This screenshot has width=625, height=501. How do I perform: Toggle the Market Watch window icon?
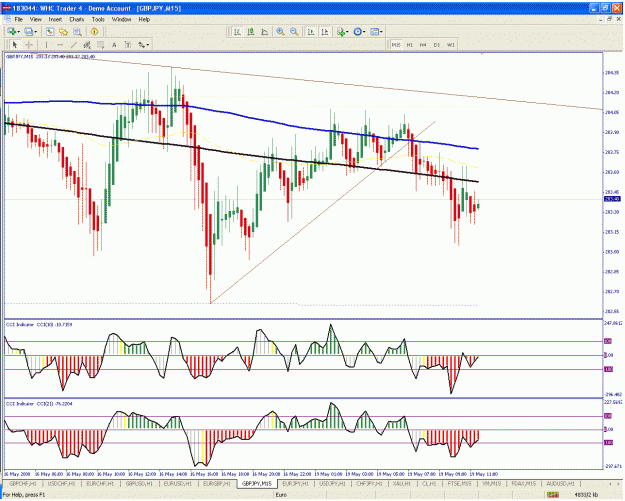pos(50,31)
